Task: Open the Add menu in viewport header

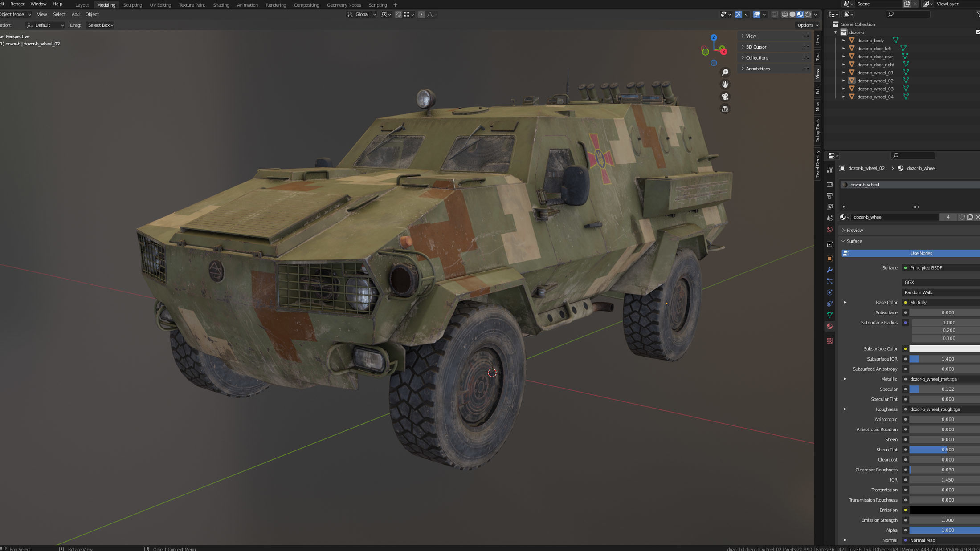Action: tap(76, 14)
